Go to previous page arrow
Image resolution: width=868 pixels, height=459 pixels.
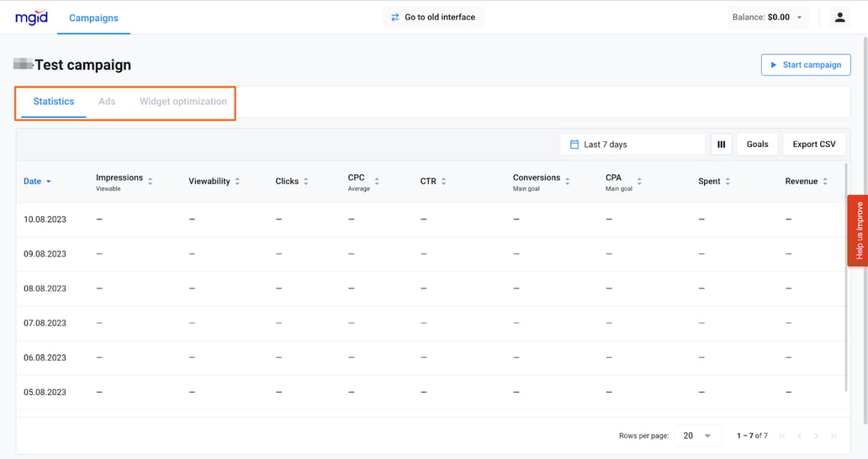tap(799, 435)
